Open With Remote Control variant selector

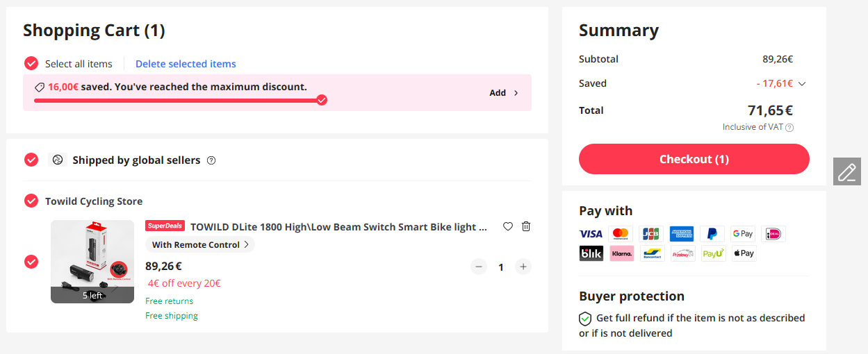(199, 244)
